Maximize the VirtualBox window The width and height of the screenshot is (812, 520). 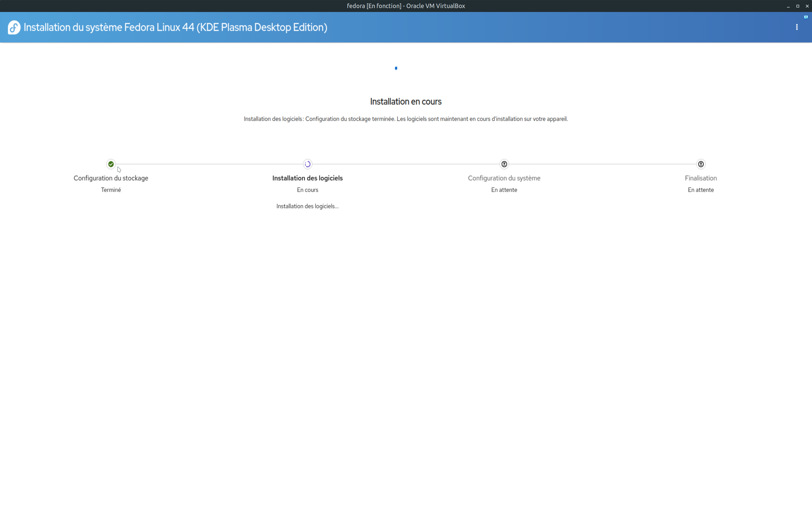pyautogui.click(x=798, y=6)
